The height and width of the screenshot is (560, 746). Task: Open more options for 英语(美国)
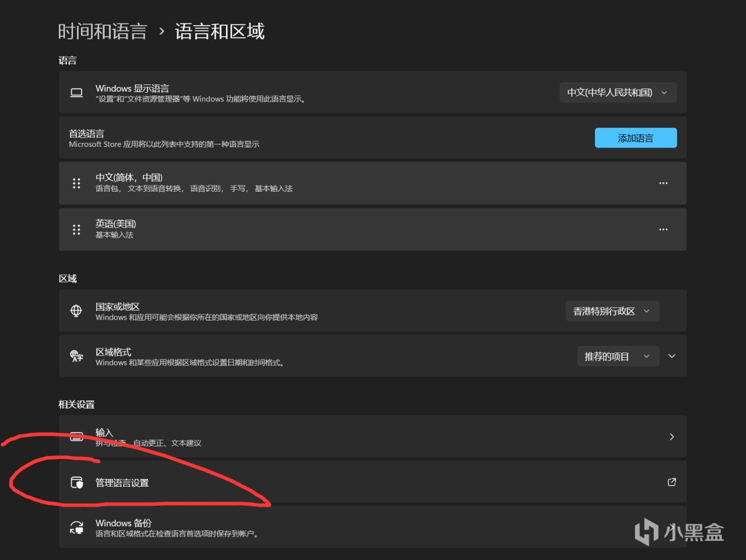[663, 230]
